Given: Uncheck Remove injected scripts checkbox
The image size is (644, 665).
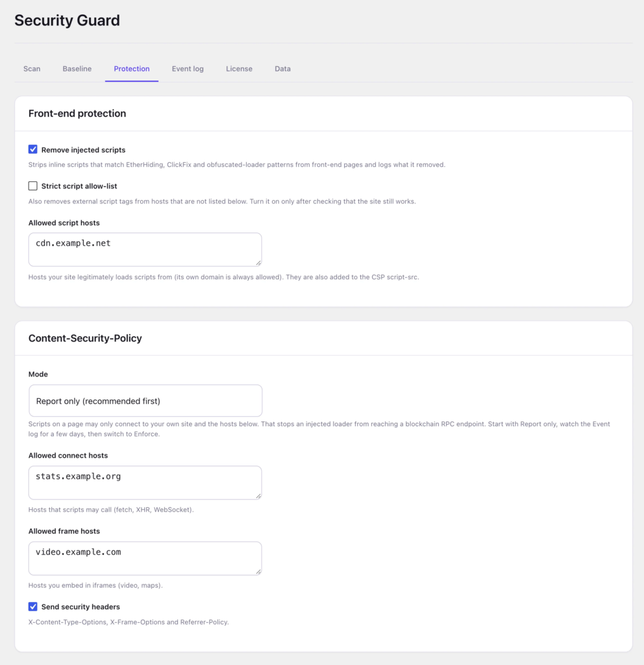Looking at the screenshot, I should [32, 149].
